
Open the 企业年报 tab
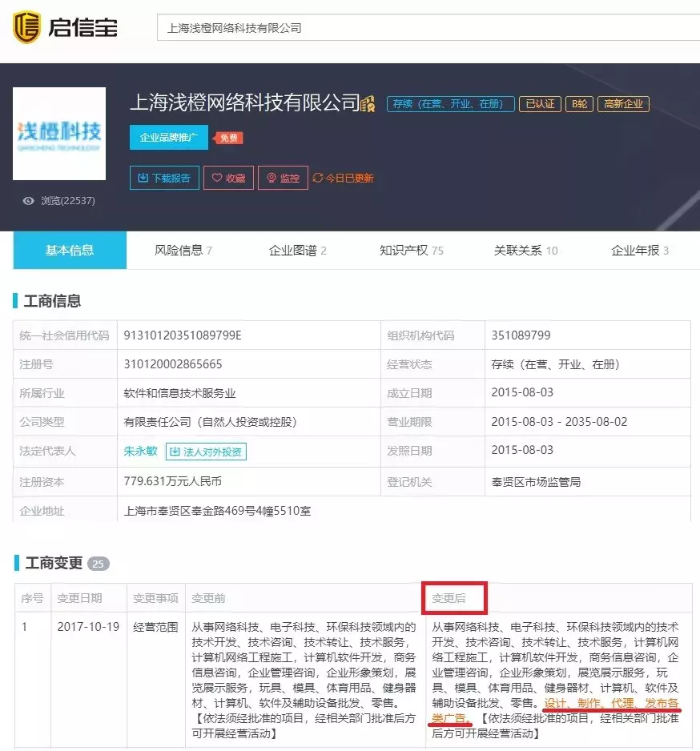(x=640, y=250)
